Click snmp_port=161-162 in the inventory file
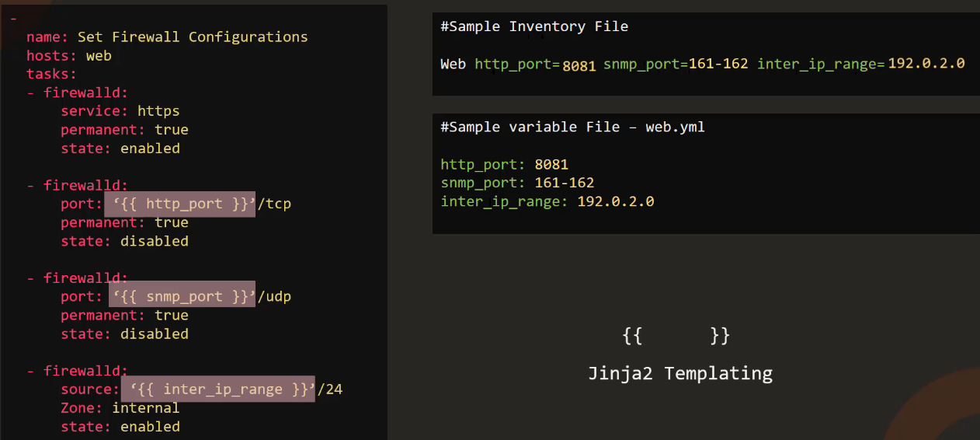The width and height of the screenshot is (980, 440). [676, 64]
